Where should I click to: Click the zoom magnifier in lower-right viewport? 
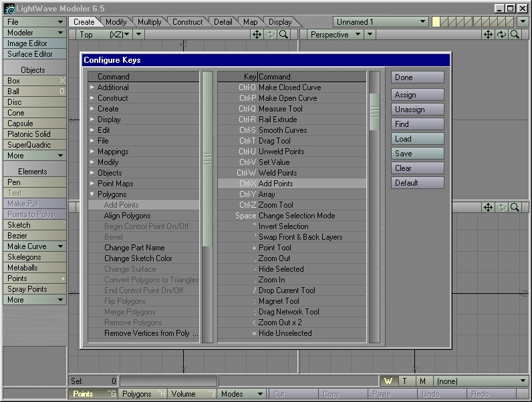(515, 208)
